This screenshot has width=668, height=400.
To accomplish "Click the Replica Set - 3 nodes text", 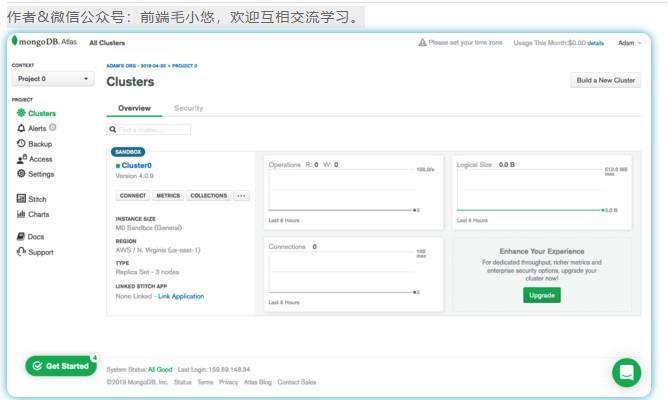I will click(x=147, y=272).
